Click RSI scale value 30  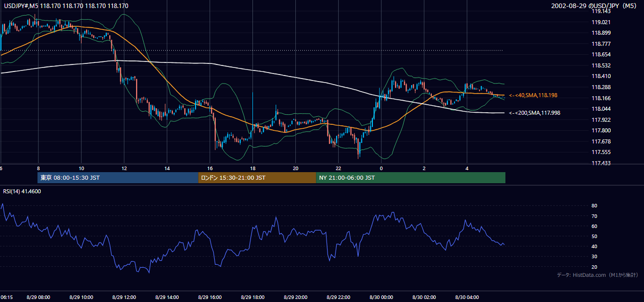coord(594,257)
